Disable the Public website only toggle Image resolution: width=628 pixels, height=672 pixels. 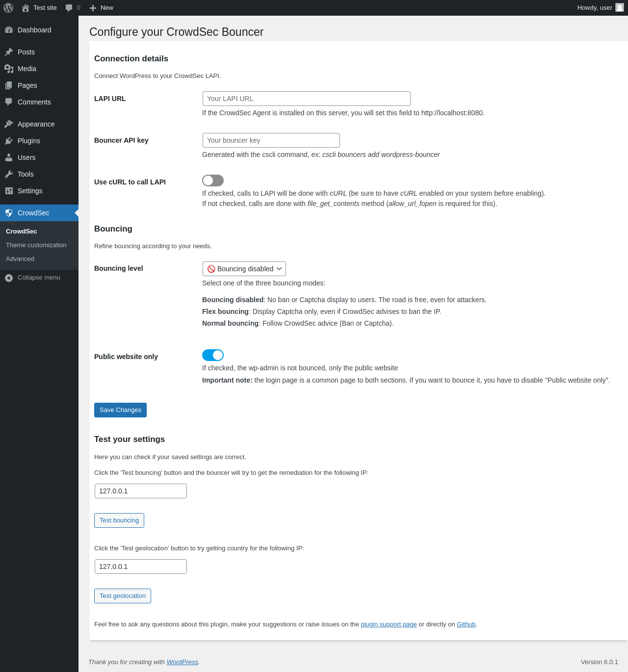213,355
